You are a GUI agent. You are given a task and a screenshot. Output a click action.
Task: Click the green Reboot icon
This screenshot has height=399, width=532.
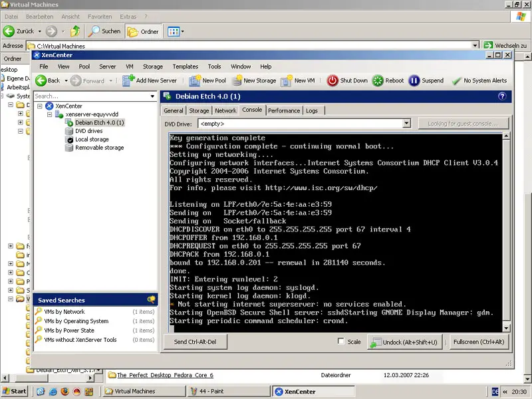click(378, 80)
